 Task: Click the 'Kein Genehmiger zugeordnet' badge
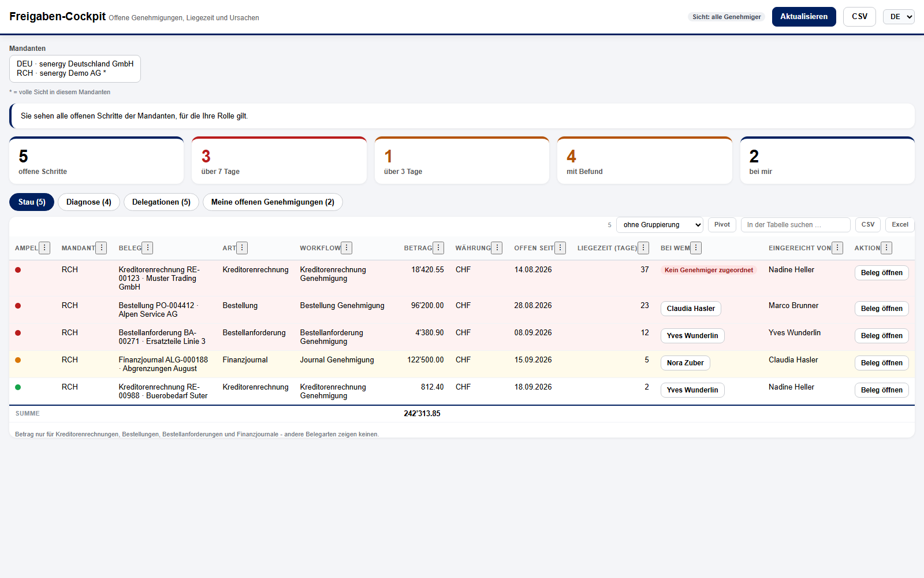709,270
